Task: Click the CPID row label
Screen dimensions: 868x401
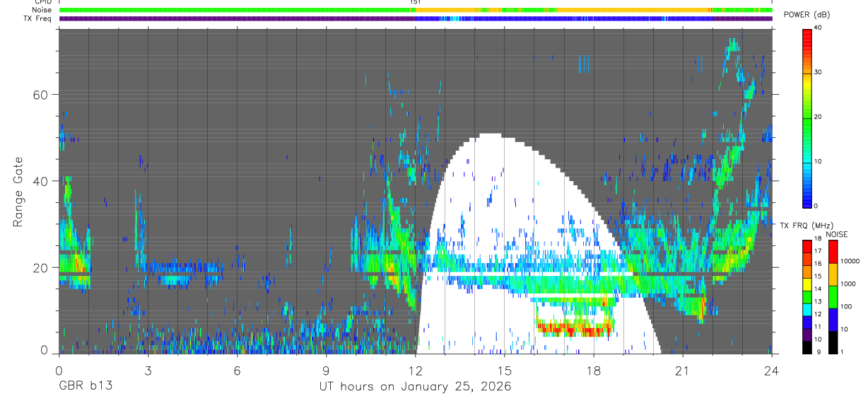Action: pyautogui.click(x=43, y=2)
